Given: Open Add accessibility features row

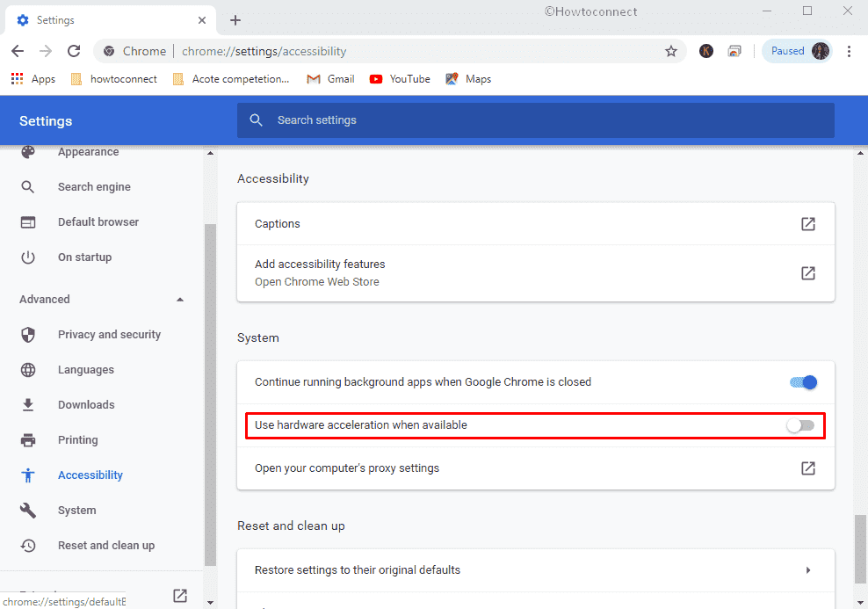Looking at the screenshot, I should (x=536, y=273).
